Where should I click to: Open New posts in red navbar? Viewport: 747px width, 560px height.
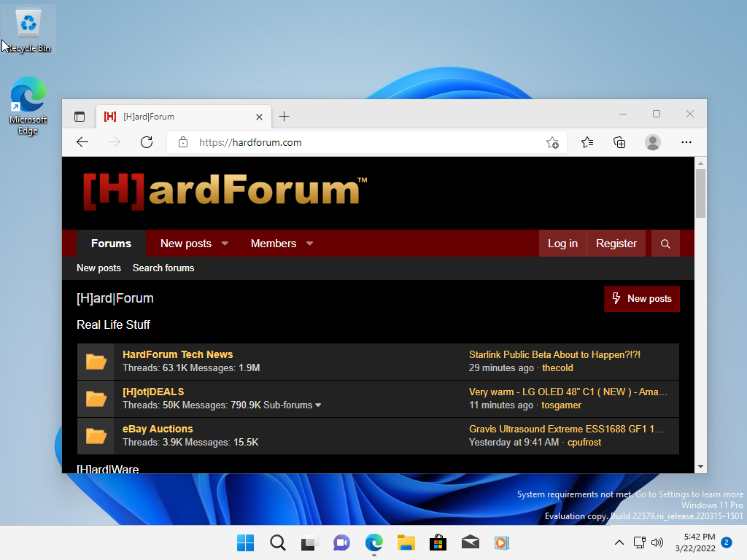[x=186, y=244]
